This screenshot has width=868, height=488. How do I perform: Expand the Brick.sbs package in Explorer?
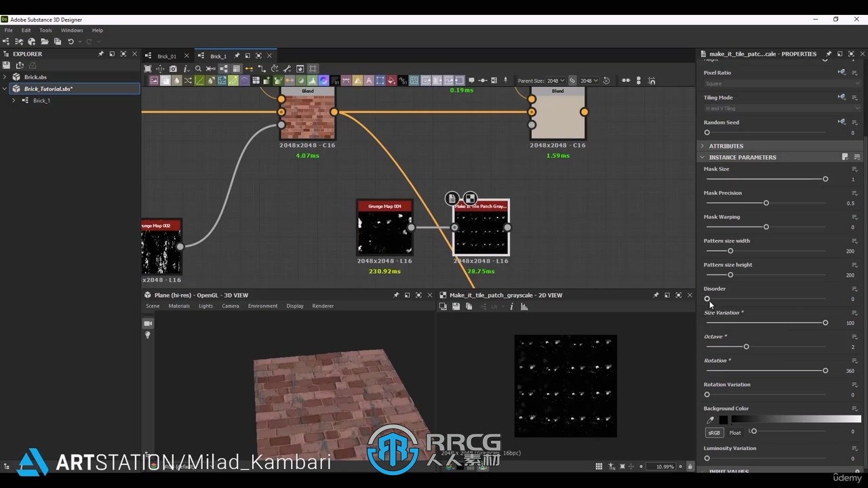pyautogui.click(x=5, y=77)
